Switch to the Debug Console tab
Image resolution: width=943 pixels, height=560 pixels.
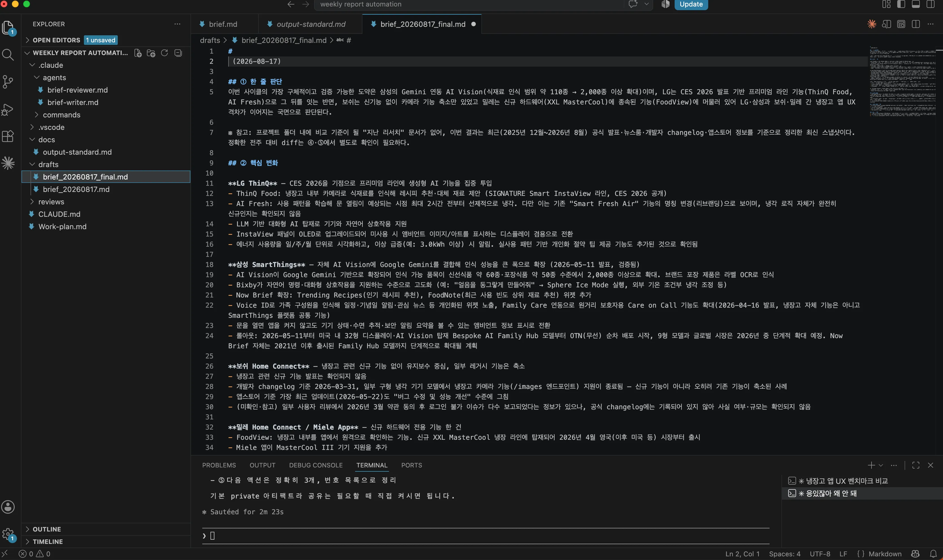pyautogui.click(x=316, y=465)
